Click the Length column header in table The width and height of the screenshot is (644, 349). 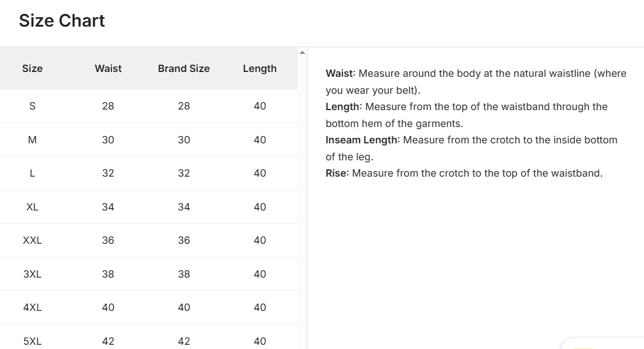click(x=260, y=68)
